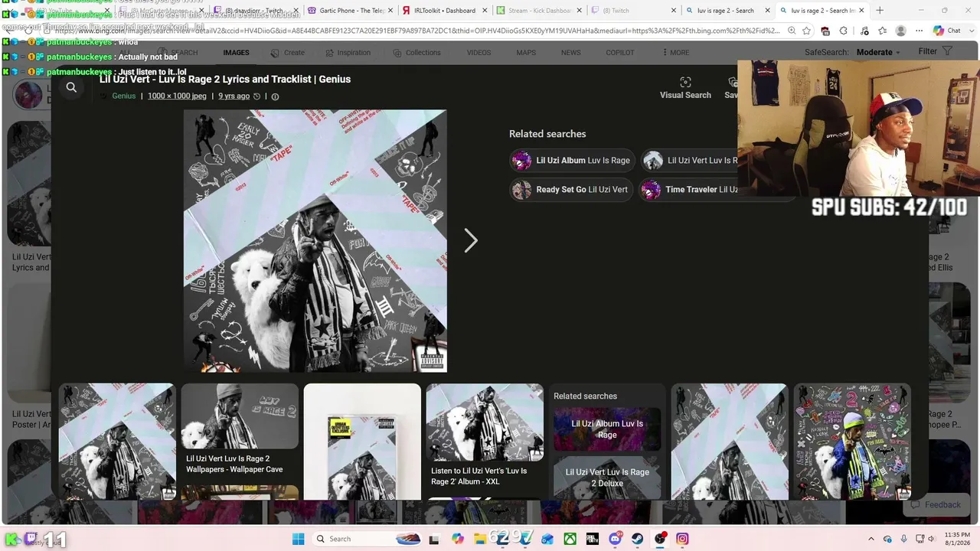Screen dimensions: 980x551
Task: Click the microphone icon in the system tray
Action: coord(904,539)
